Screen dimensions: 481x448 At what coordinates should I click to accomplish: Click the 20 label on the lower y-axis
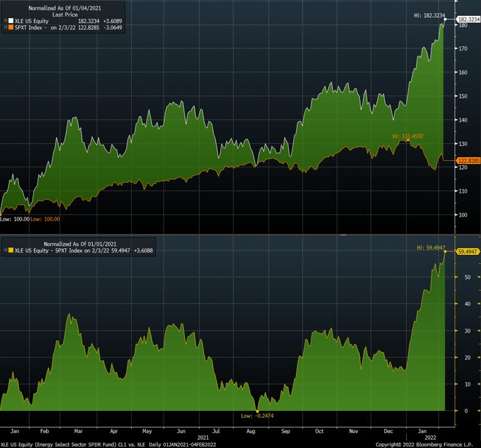click(x=467, y=358)
